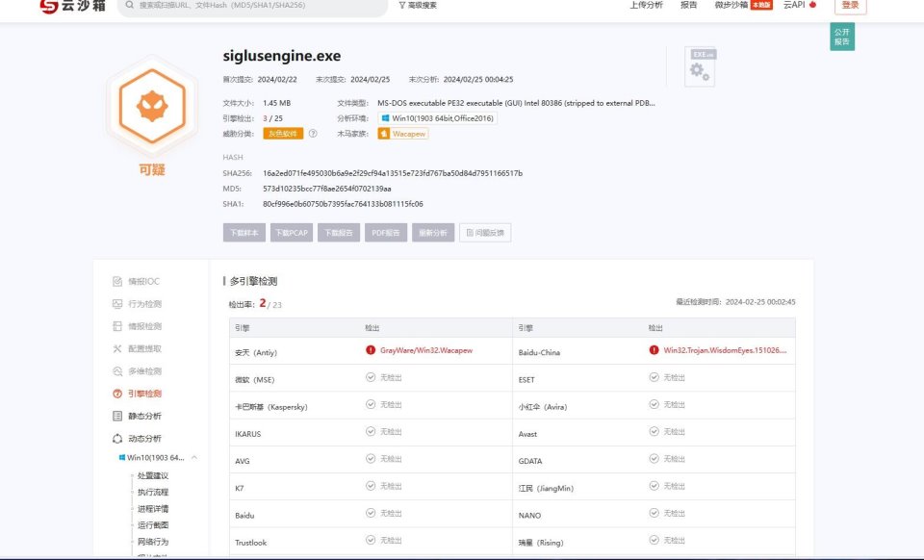Image resolution: width=924 pixels, height=560 pixels.
Task: Click the EXE file type icon
Action: (x=700, y=66)
